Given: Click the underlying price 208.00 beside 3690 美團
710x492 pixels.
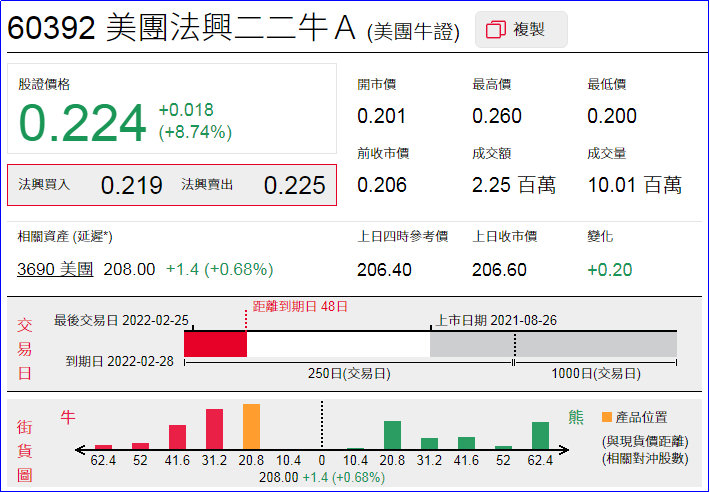Looking at the screenshot, I should pos(129,269).
